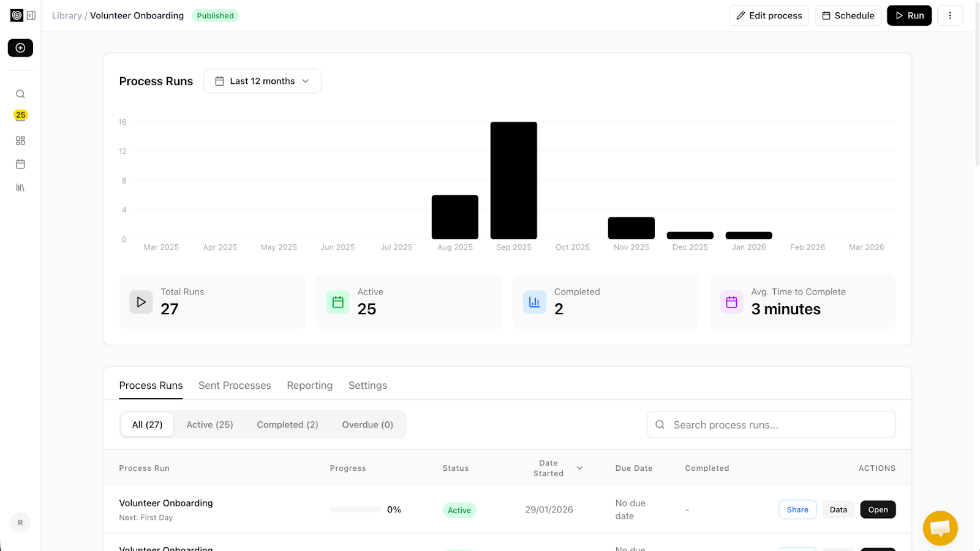Select the Completed (2) filter
Screen dimensions: 980x551
point(287,424)
